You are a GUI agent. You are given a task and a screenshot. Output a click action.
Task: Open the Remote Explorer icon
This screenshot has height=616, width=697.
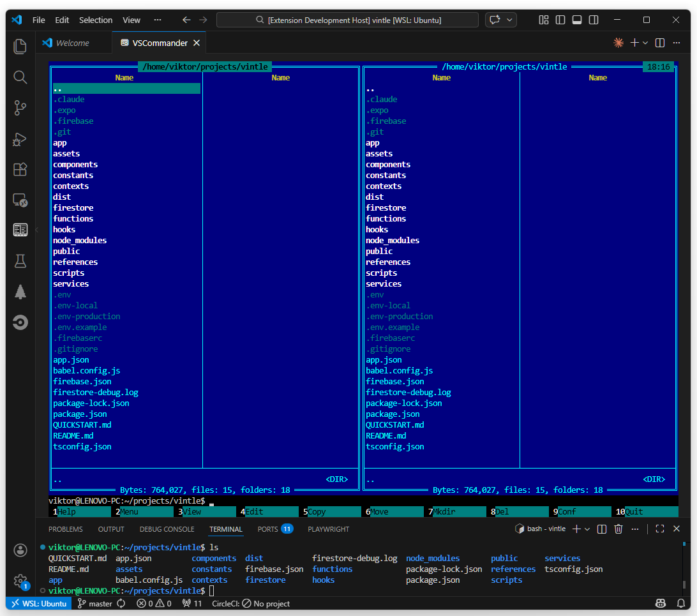pos(20,200)
